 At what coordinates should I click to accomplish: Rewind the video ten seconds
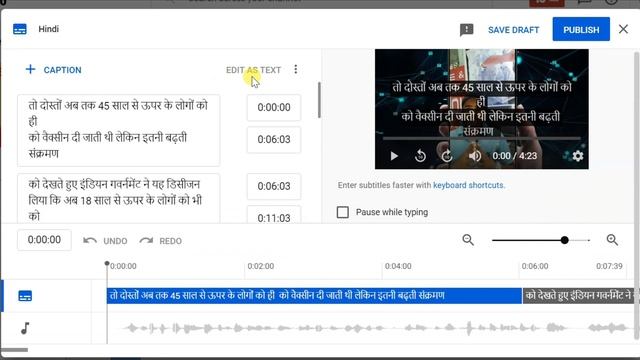coord(420,156)
